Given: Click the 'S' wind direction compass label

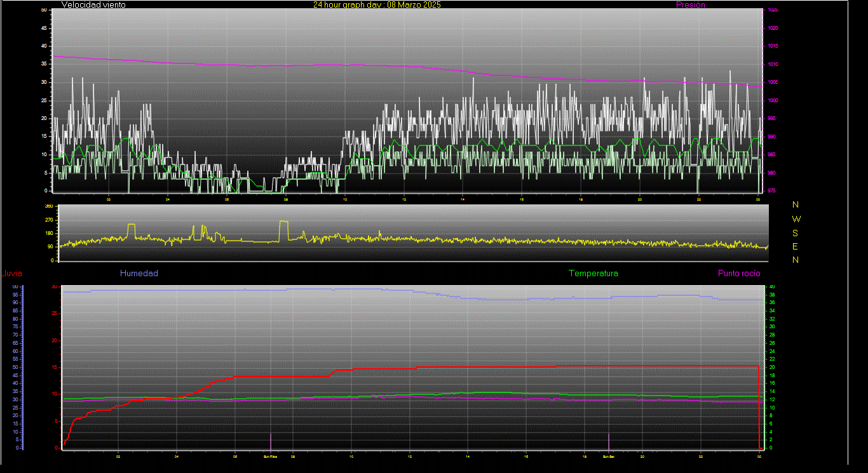Looking at the screenshot, I should click(x=796, y=232).
